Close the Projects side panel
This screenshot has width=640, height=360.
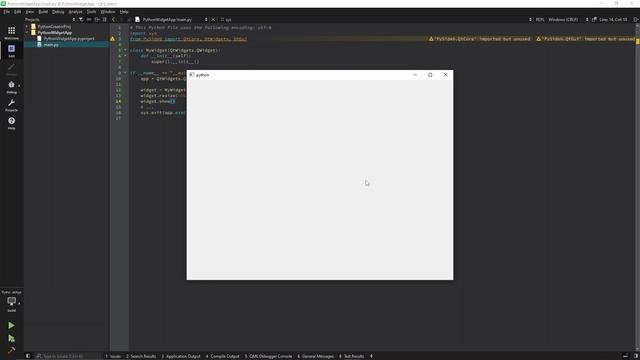[104, 19]
